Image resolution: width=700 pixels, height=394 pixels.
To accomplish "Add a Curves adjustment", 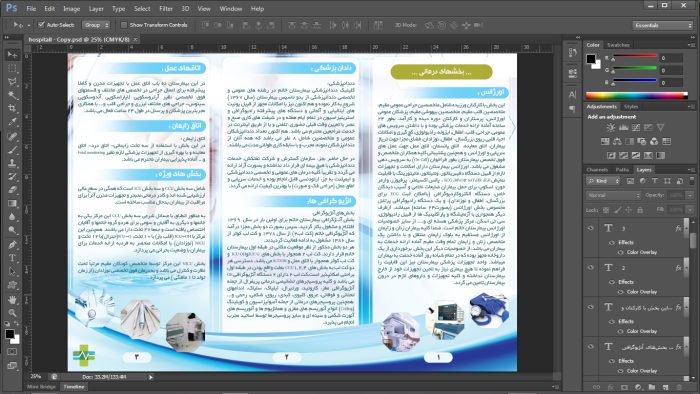I will pyautogui.click(x=636, y=128).
